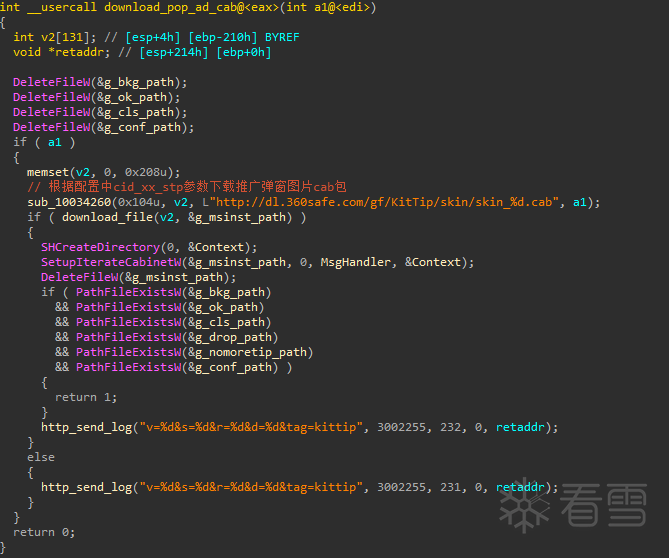Select the number 232 argument

tap(451, 427)
